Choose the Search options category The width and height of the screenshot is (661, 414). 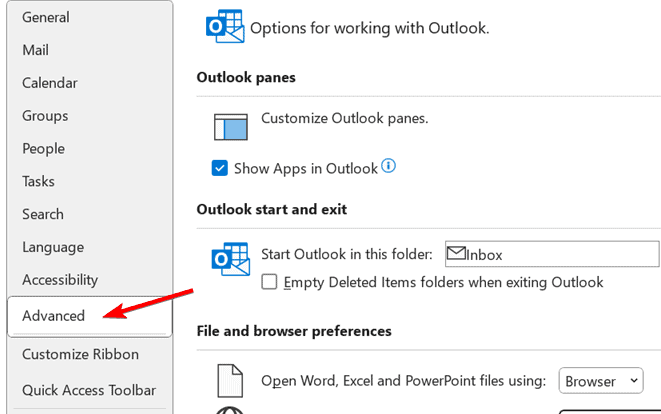pyautogui.click(x=43, y=214)
